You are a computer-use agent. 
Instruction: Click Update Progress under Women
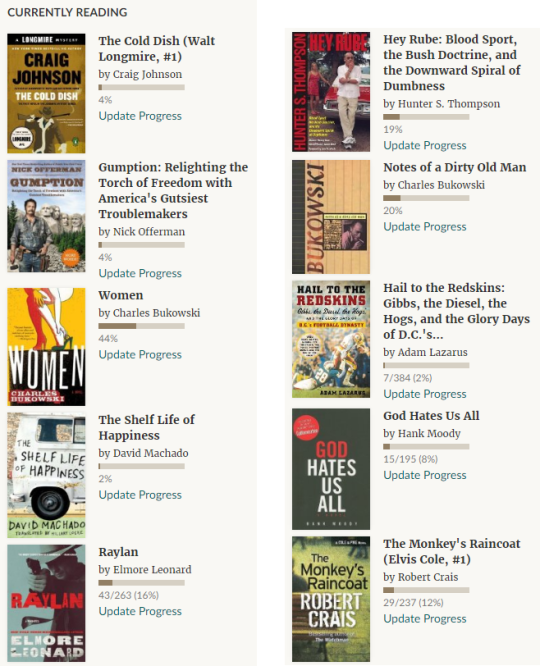140,355
